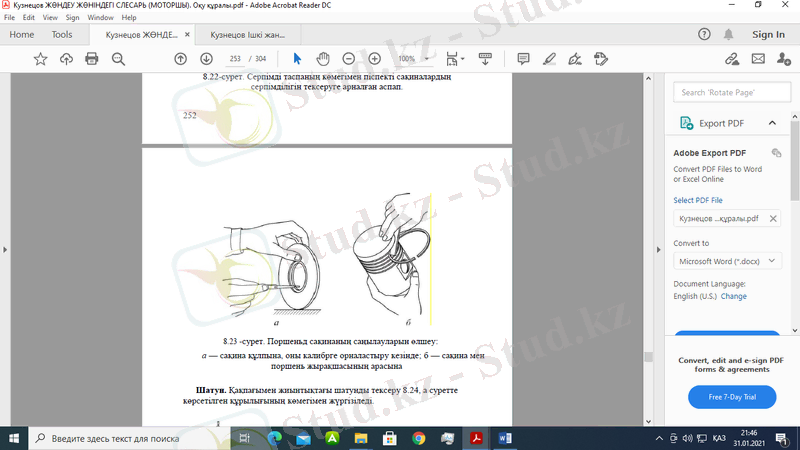
Task: Zoom in with the plus icon
Action: [374, 59]
